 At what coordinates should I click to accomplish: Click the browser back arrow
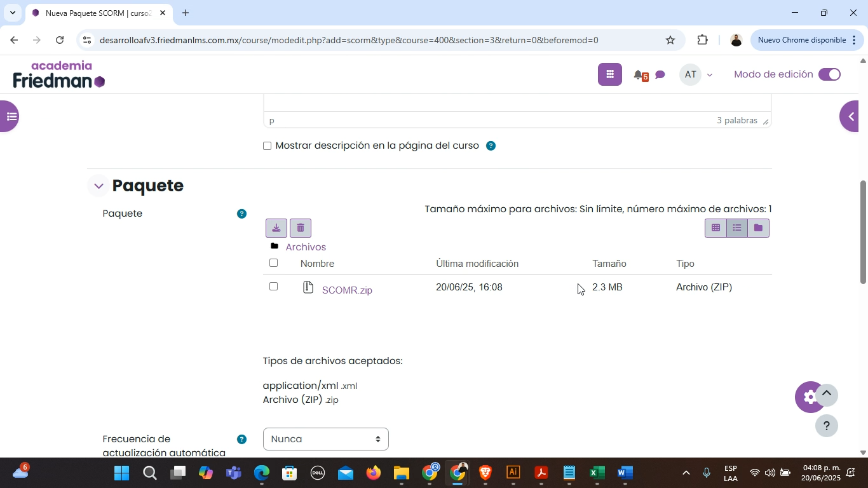(x=13, y=40)
